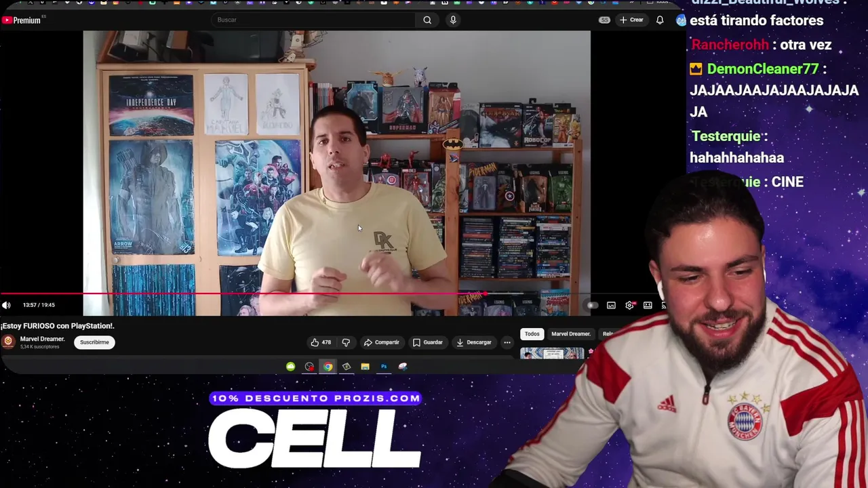Screen dimensions: 868x488
Task: Click the upper Testerquie chat username
Action: pyautogui.click(x=726, y=136)
